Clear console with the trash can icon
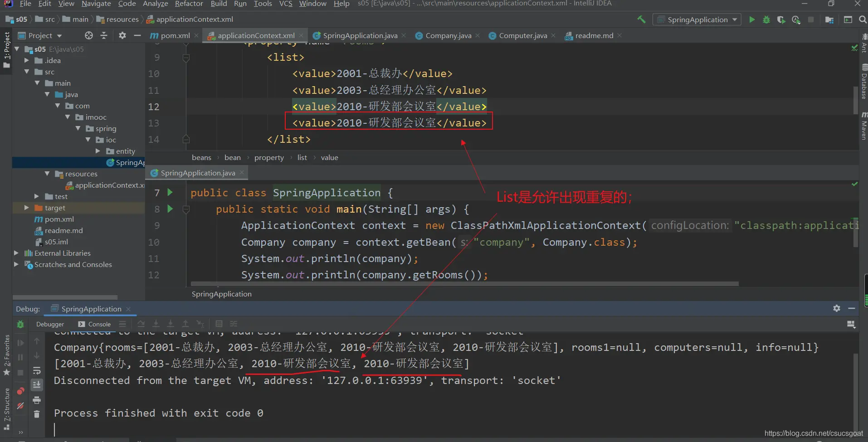 coord(37,414)
